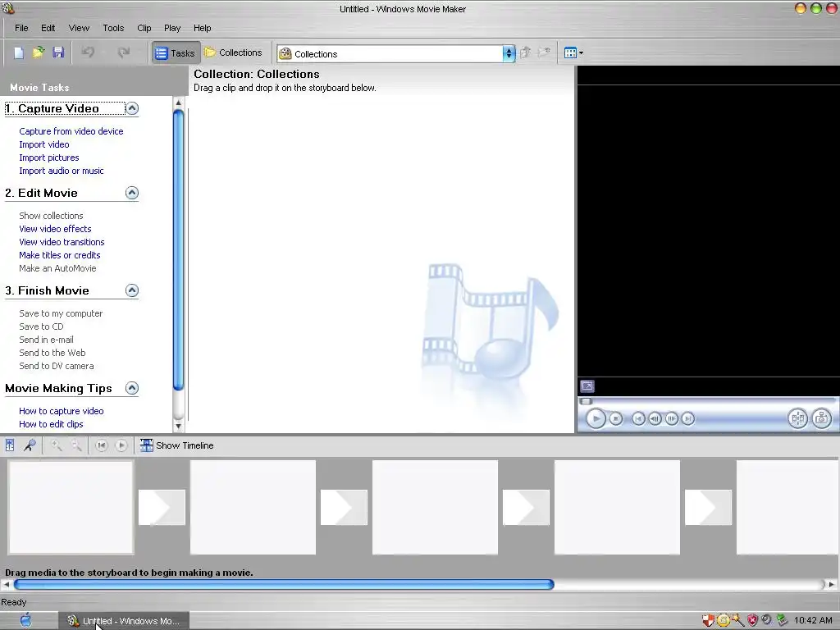This screenshot has width=840, height=630.
Task: Click the storyboard horizontal scrollbar thumb
Action: (x=284, y=584)
